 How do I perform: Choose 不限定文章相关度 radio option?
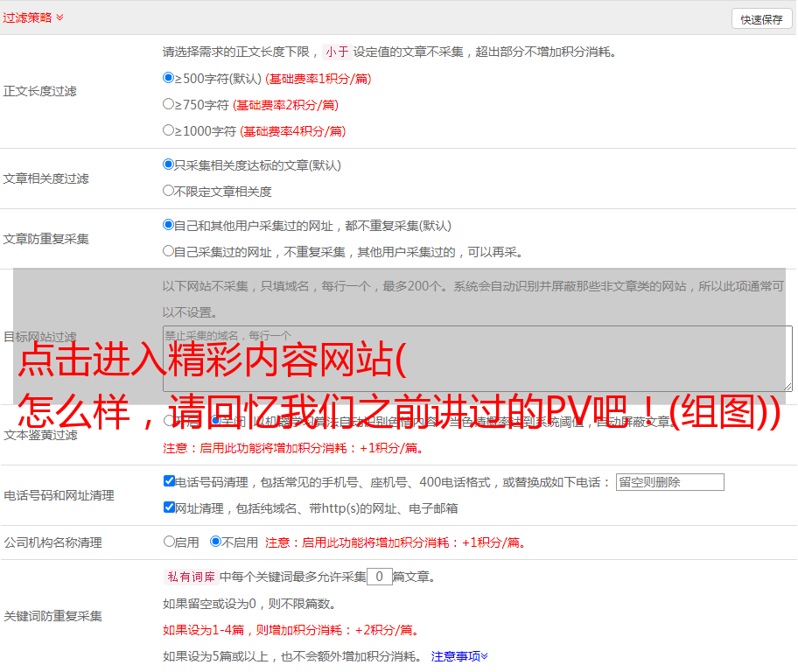point(169,191)
